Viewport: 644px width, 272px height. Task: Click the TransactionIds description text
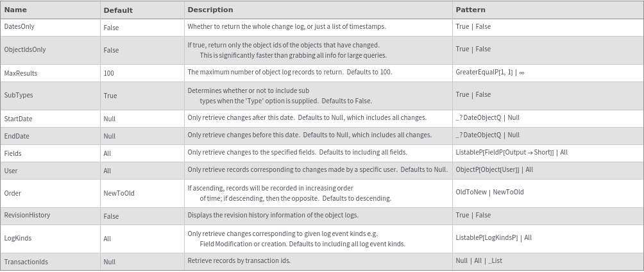click(239, 261)
